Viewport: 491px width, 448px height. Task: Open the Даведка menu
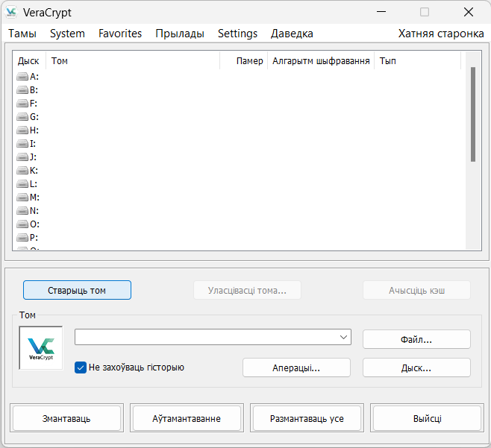point(292,34)
